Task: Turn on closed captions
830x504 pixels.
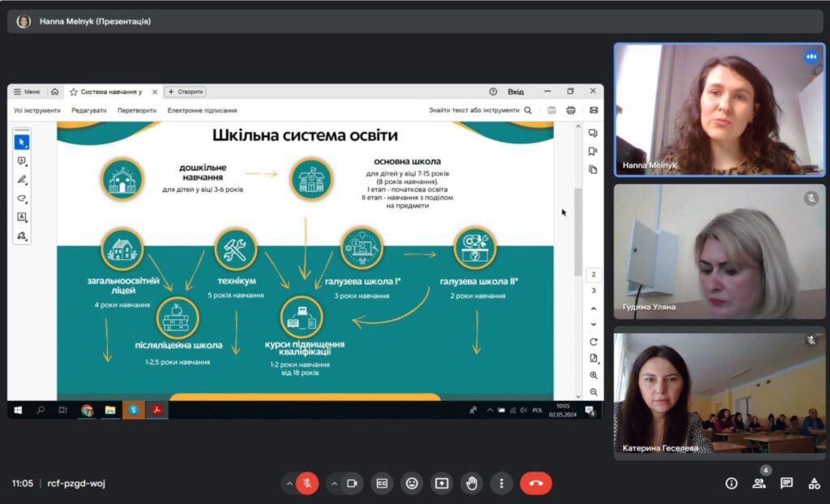Action: (382, 483)
